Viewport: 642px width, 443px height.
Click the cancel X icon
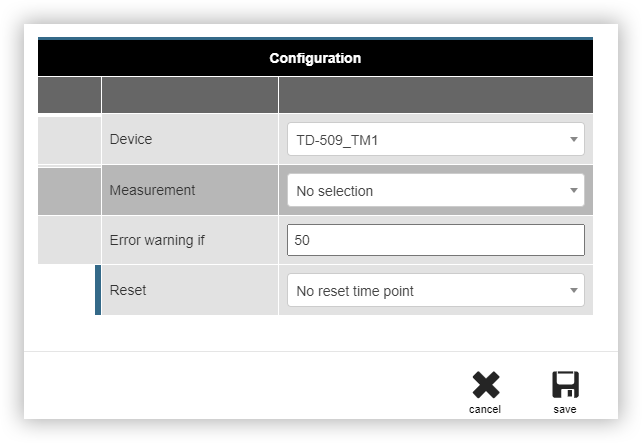pos(486,385)
